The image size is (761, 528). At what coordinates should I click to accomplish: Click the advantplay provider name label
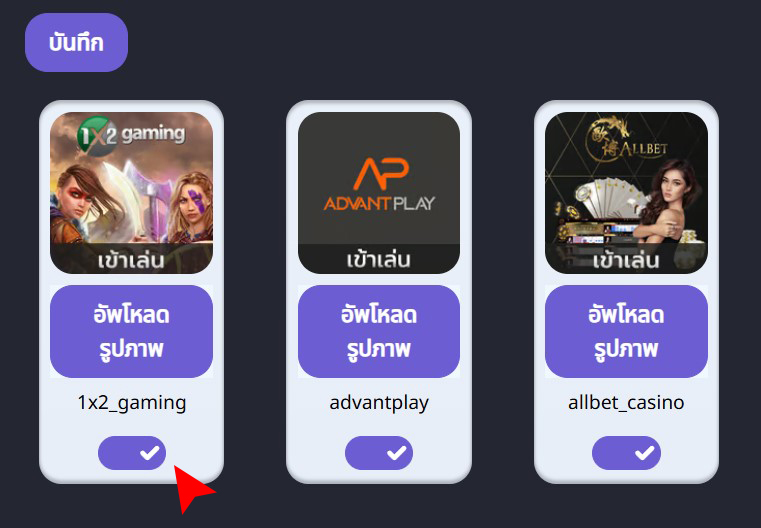(x=379, y=403)
